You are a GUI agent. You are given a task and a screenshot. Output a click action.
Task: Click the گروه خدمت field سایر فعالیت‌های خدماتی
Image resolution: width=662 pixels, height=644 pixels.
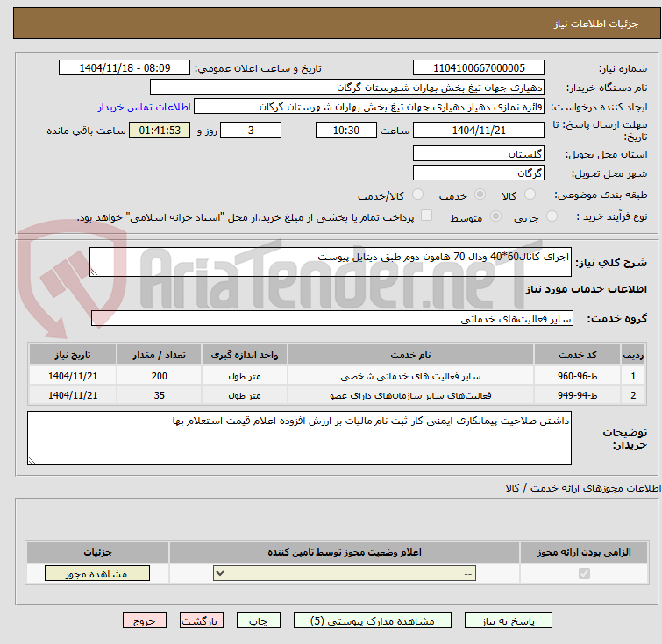click(332, 319)
